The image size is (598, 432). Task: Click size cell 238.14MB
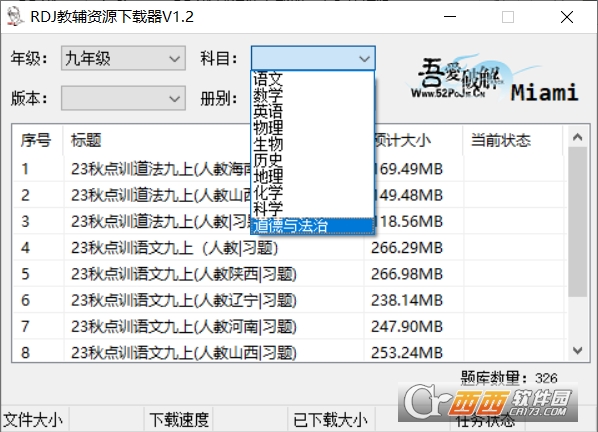click(x=407, y=300)
